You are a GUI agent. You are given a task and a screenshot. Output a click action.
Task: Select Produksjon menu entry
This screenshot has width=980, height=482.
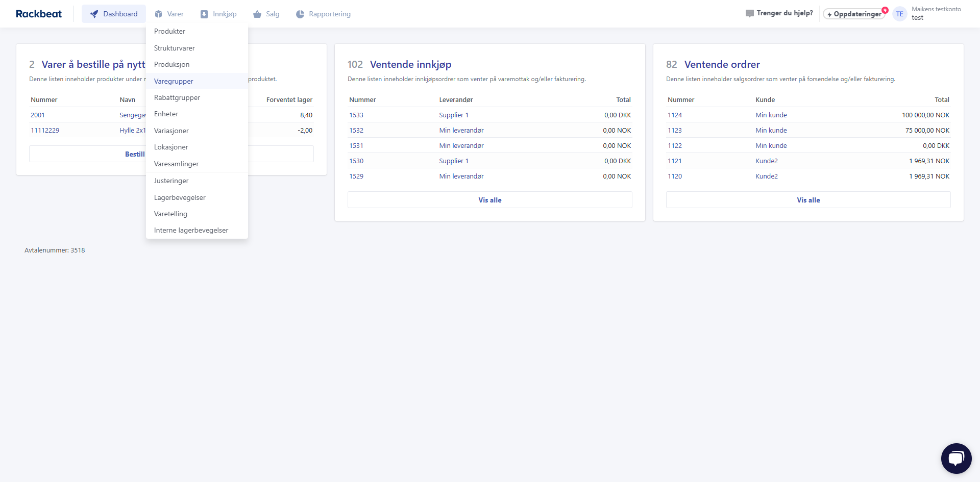click(197, 64)
